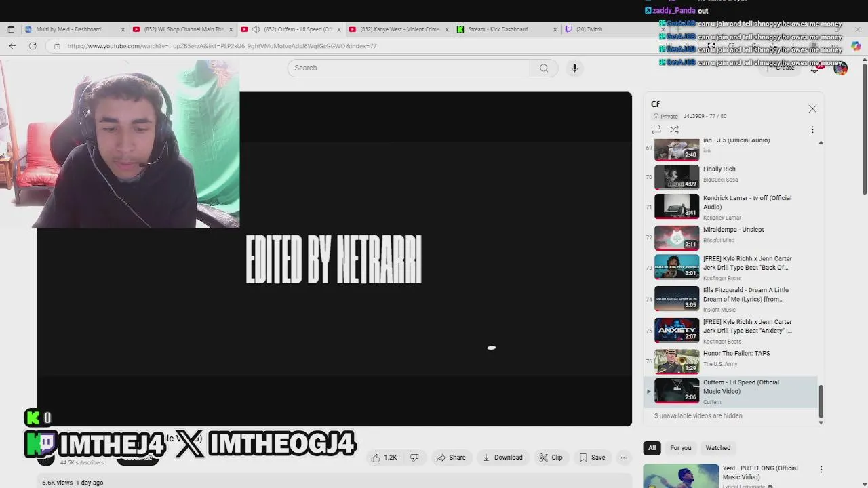Play Finally Rich thumbnail
The height and width of the screenshot is (488, 868).
677,176
